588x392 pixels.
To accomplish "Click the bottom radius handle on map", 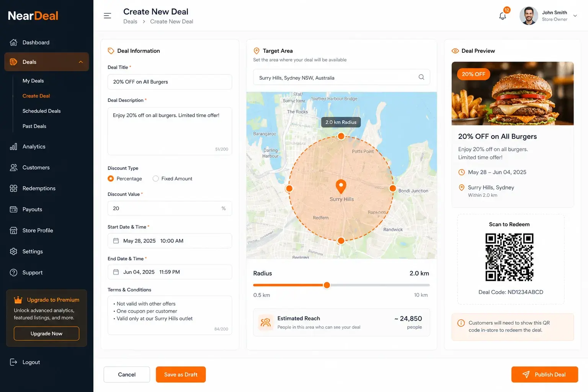I will click(x=341, y=241).
